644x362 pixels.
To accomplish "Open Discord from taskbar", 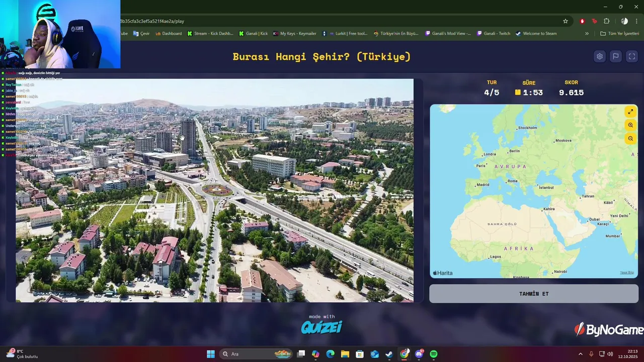I will coord(419,354).
